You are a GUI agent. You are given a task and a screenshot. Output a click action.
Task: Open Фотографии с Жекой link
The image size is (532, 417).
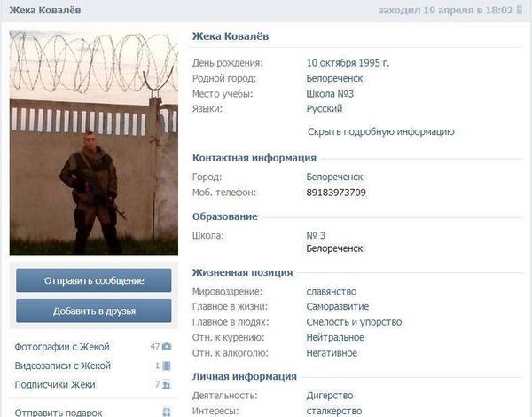coord(63,346)
